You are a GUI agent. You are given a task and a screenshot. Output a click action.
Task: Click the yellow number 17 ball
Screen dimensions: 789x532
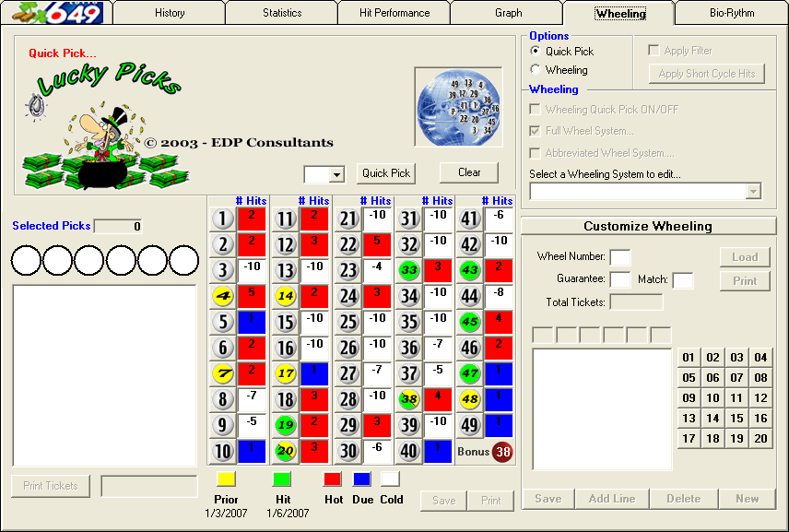(286, 373)
